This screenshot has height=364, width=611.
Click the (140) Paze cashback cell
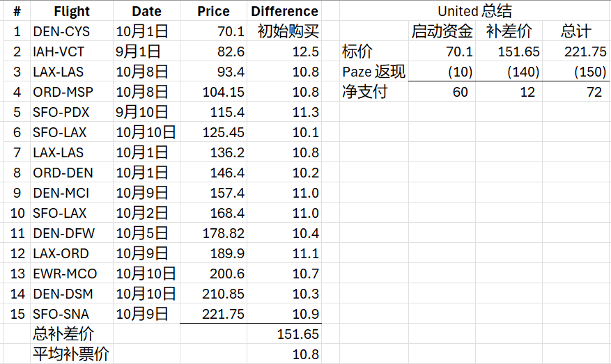509,72
